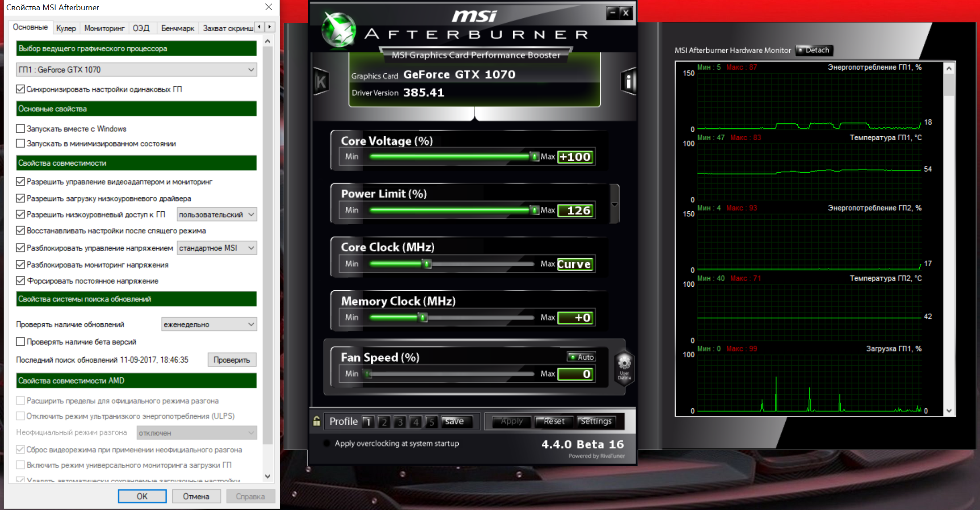Screen dimensions: 980x510
Task: Select profile slot 3
Action: tap(400, 422)
